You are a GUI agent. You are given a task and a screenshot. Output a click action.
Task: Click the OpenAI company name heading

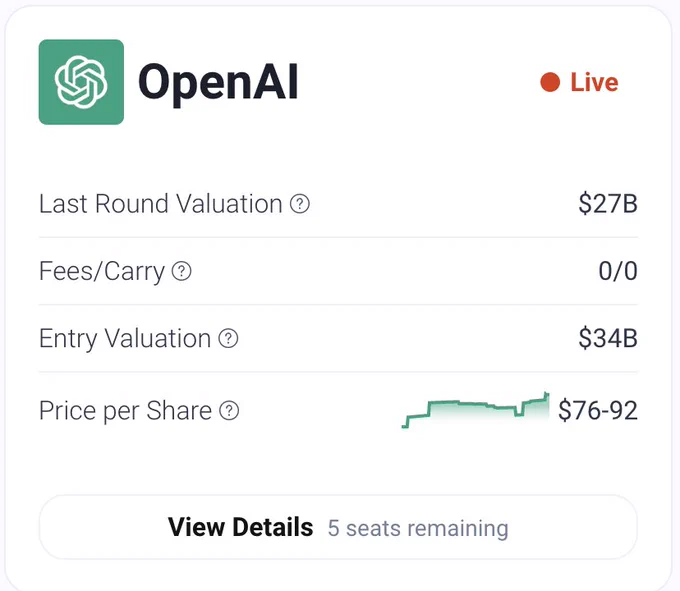click(x=218, y=82)
